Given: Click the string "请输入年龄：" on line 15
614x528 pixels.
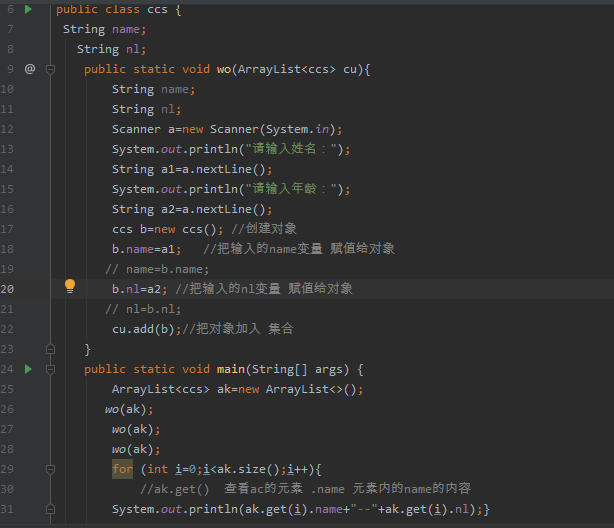Looking at the screenshot, I should 291,189.
